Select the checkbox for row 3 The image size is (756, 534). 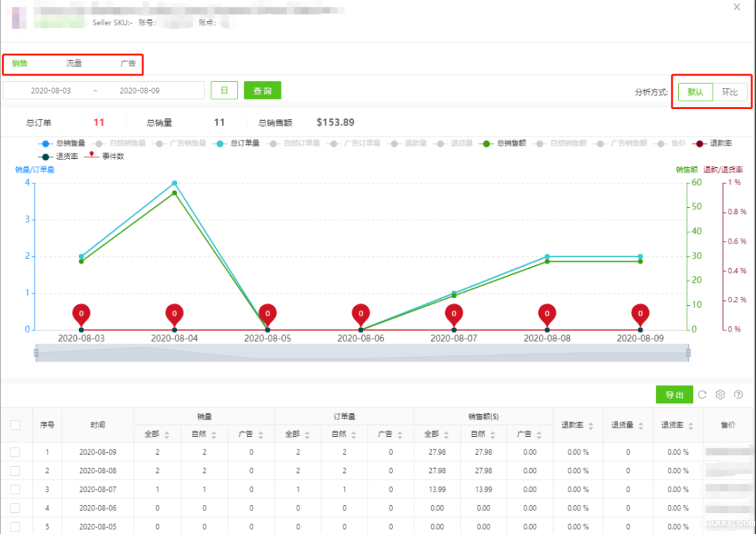tap(15, 489)
